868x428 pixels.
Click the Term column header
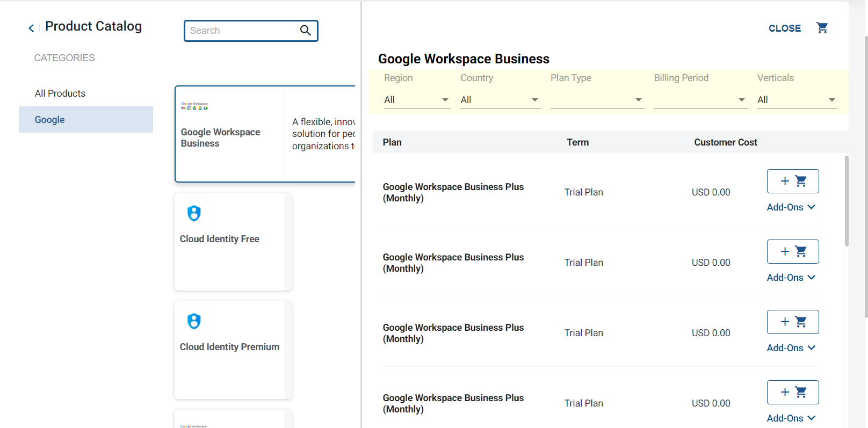(578, 142)
